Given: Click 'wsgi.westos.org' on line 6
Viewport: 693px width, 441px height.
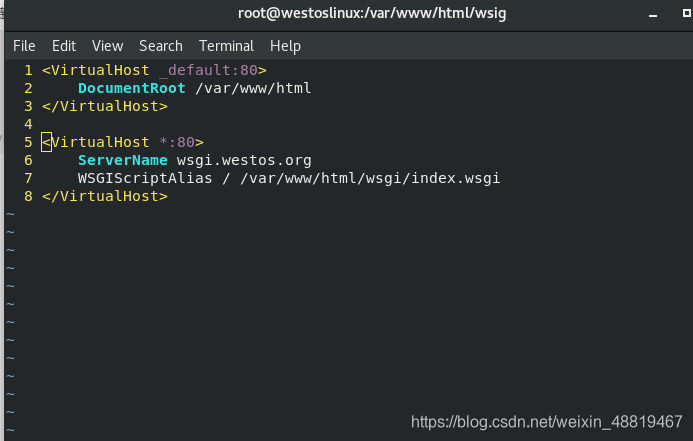Looking at the screenshot, I should coord(244,160).
